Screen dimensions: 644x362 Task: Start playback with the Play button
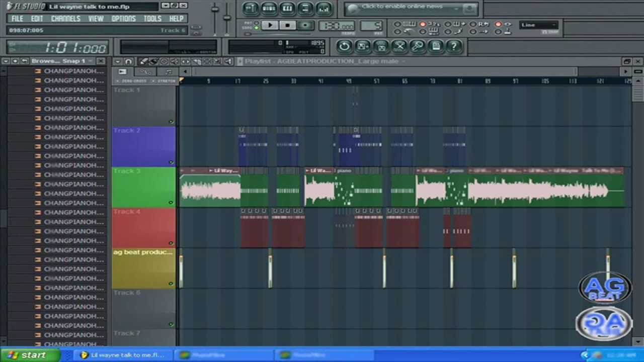[270, 25]
